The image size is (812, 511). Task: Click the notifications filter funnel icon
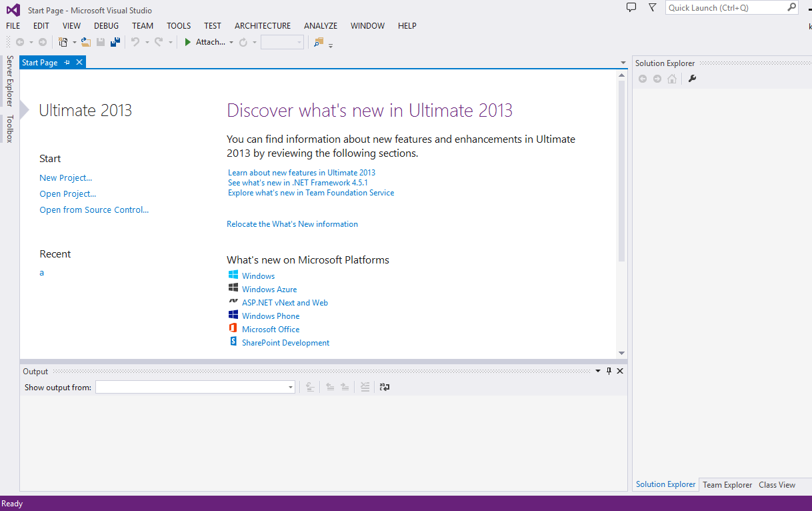653,7
